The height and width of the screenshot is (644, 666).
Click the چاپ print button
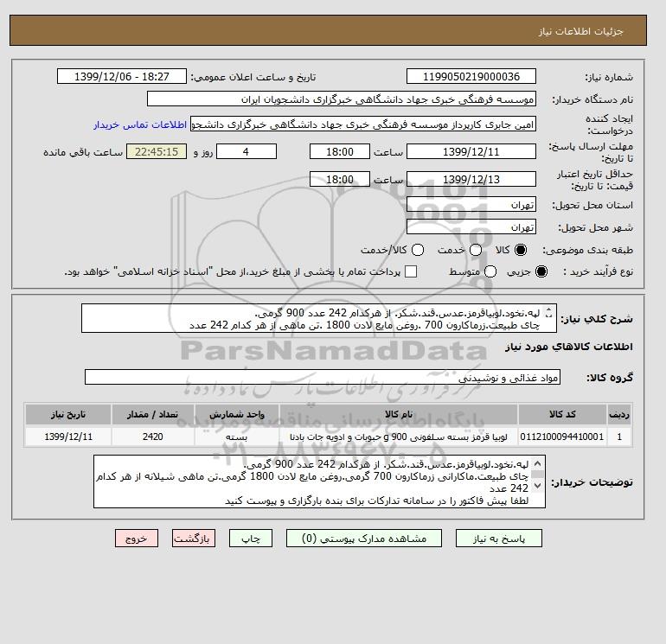point(251,539)
